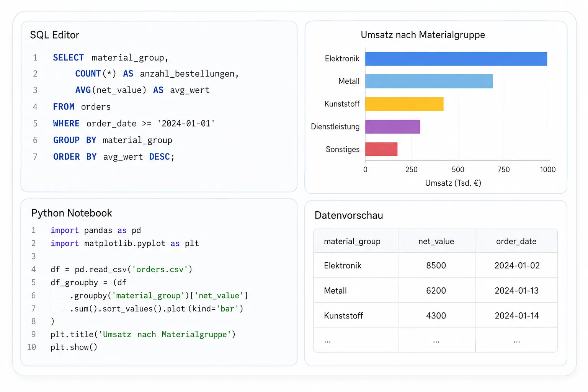588x392 pixels.
Task: Click the WHERE order_date line in SQL
Action: pos(134,124)
